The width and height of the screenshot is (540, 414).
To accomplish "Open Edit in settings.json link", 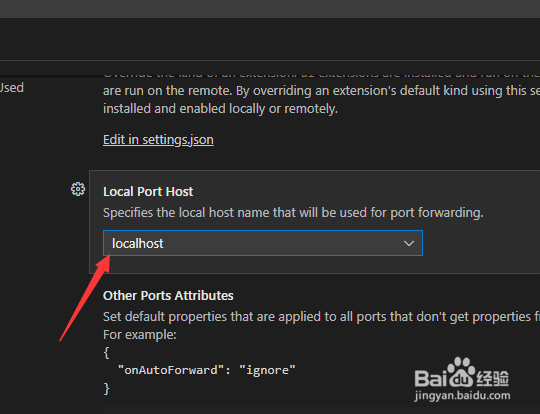I will [x=158, y=140].
